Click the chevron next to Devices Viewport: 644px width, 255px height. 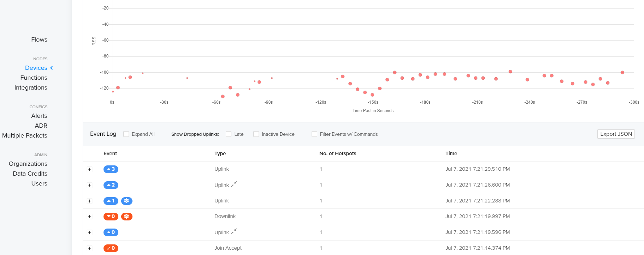pos(52,68)
